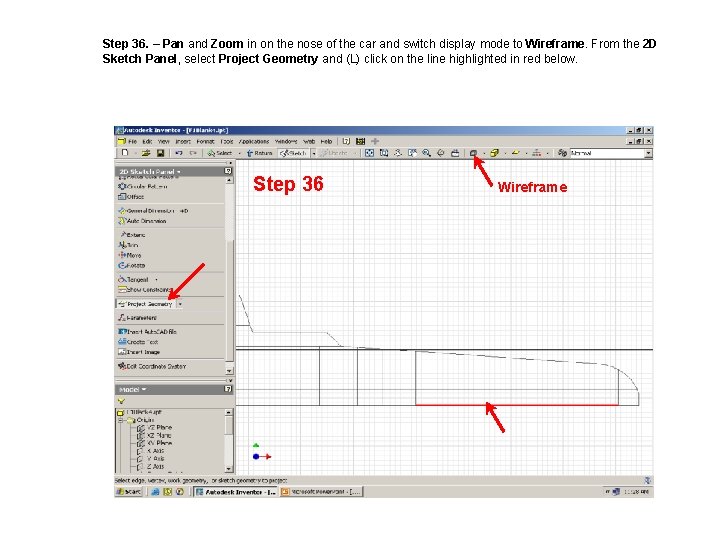The width and height of the screenshot is (720, 540).
Task: Select the Offset tool
Action: tap(131, 197)
